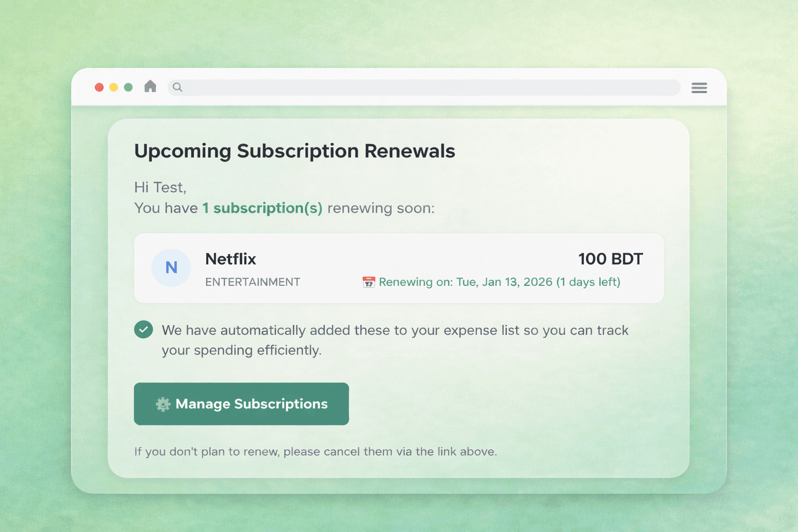Click the yellow minimize window dot
Screen dimensions: 798x532
(114, 87)
